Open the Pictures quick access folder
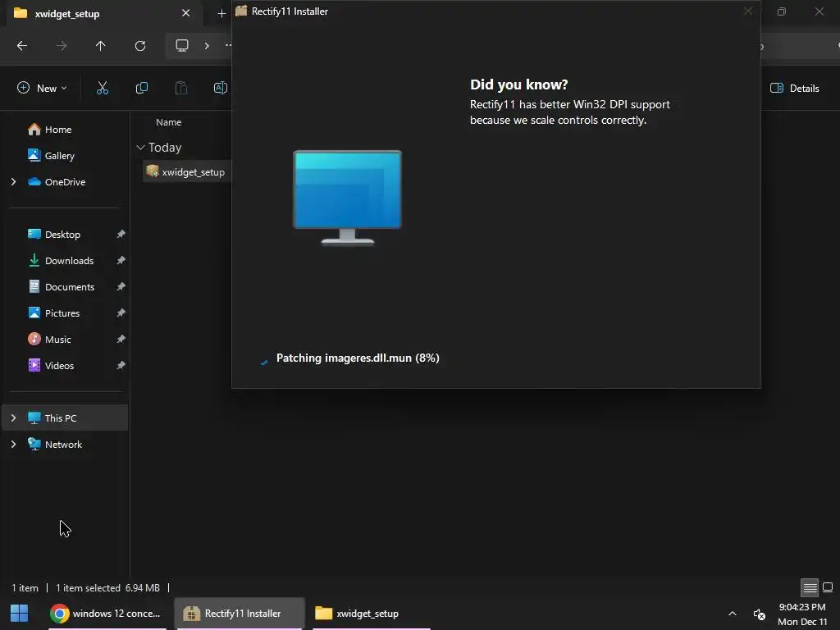 point(53,313)
